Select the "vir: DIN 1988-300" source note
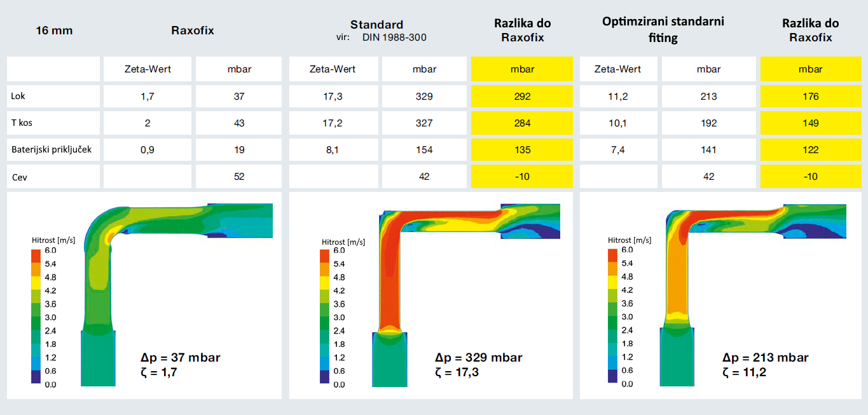 [382, 37]
